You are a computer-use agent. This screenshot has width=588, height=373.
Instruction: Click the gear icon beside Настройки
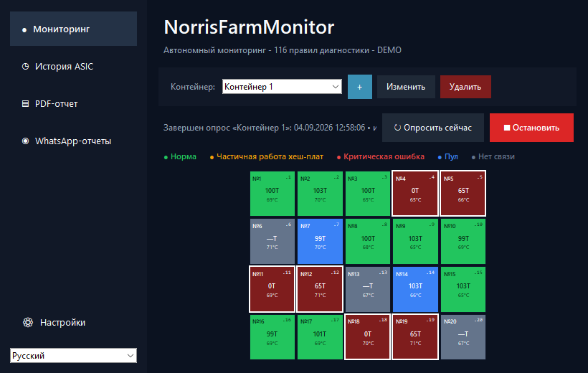click(x=28, y=322)
